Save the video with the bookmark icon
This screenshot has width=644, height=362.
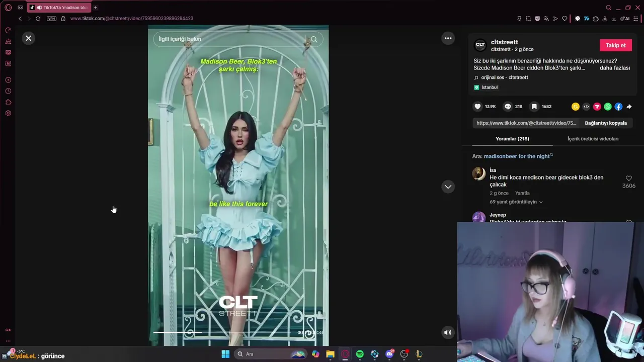pyautogui.click(x=534, y=107)
